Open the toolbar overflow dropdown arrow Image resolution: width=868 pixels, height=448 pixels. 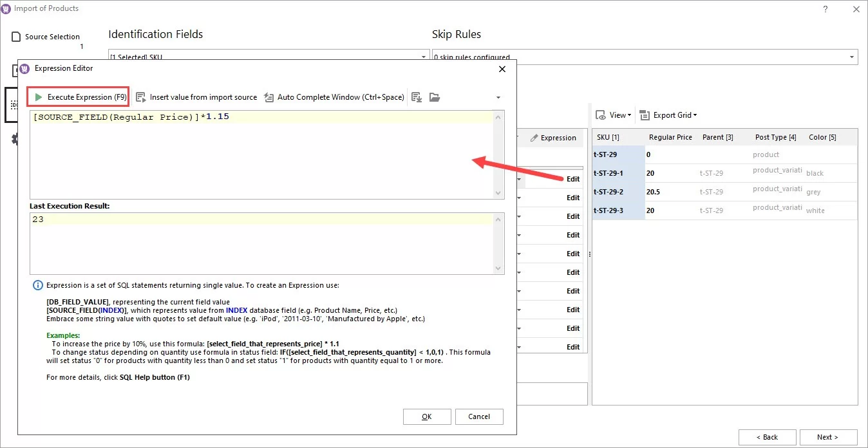[498, 97]
